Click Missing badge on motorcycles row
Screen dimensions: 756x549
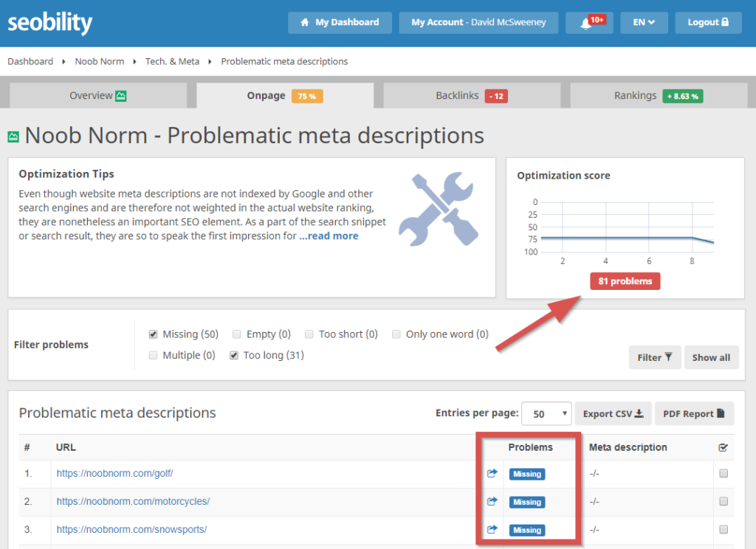coord(527,503)
